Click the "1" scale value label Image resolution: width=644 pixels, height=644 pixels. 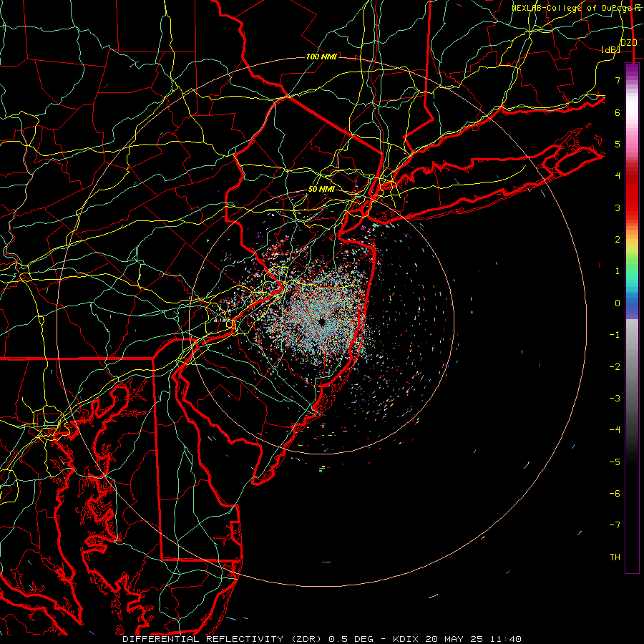click(x=618, y=271)
